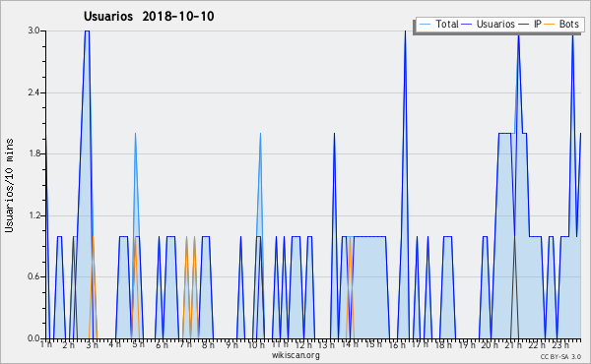Click the '16 h' x-axis label
Viewport: 591px width, 364px height.
[x=397, y=344]
